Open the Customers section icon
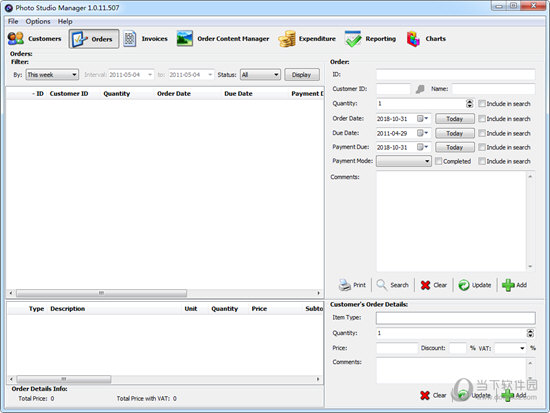This screenshot has height=413, width=550. (x=15, y=39)
